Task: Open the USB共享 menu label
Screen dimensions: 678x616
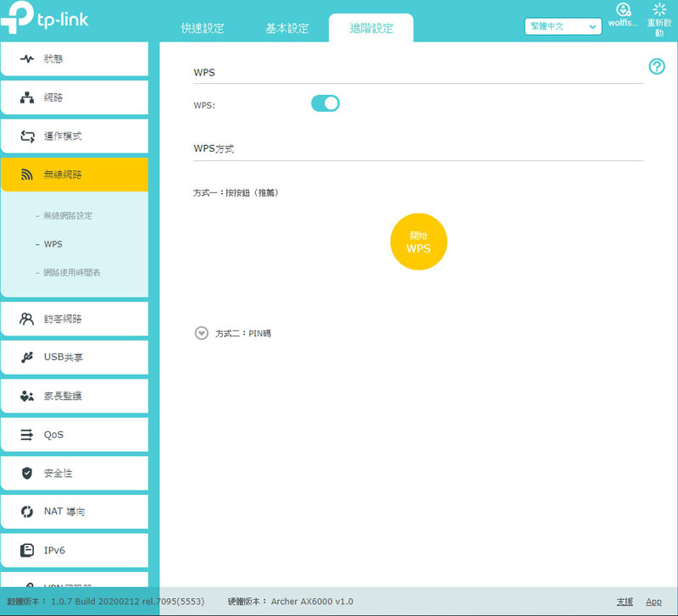Action: pyautogui.click(x=63, y=358)
